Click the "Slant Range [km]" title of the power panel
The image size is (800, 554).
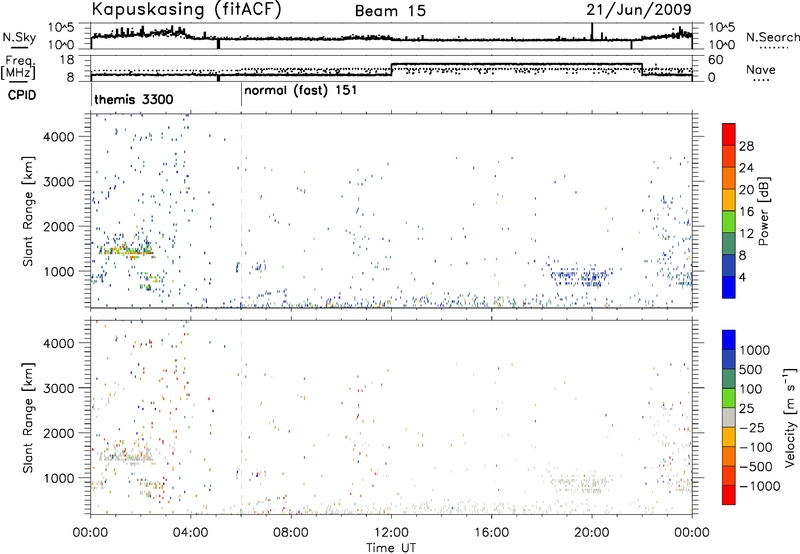point(28,211)
